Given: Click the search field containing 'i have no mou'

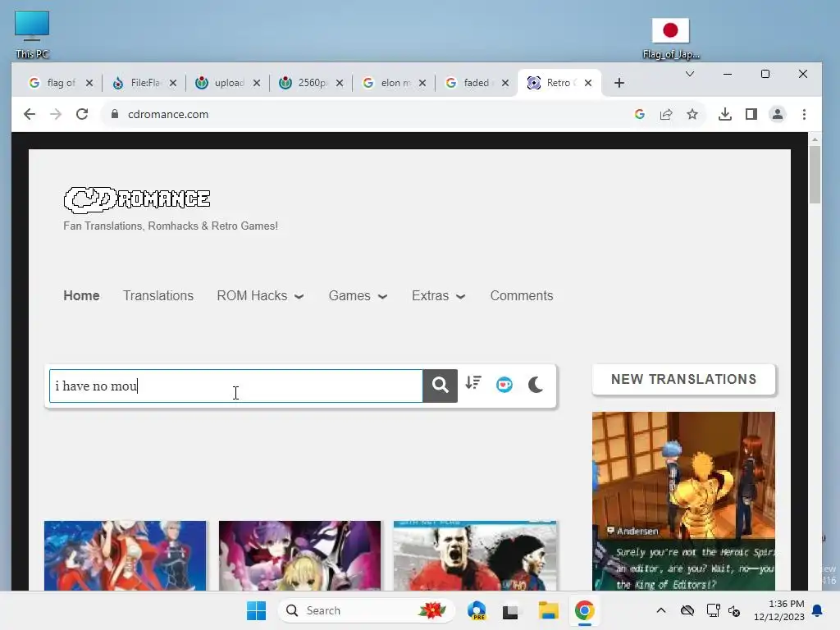Looking at the screenshot, I should tap(236, 386).
